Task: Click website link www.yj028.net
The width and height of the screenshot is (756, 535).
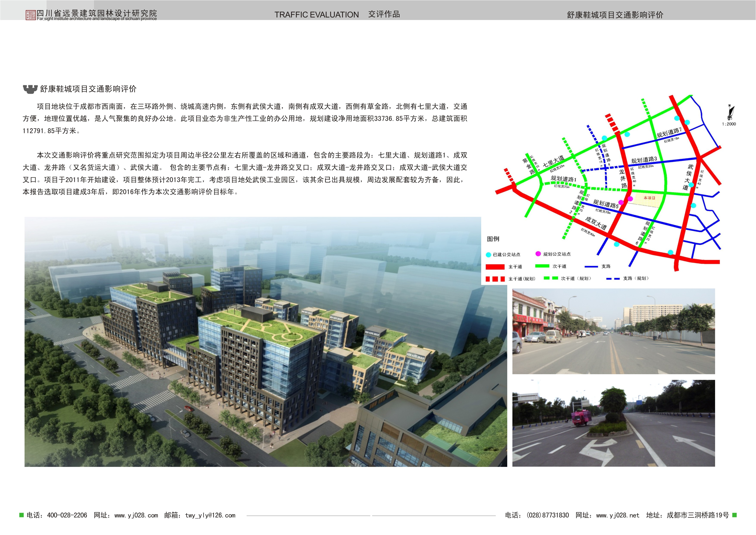Action: tap(617, 515)
